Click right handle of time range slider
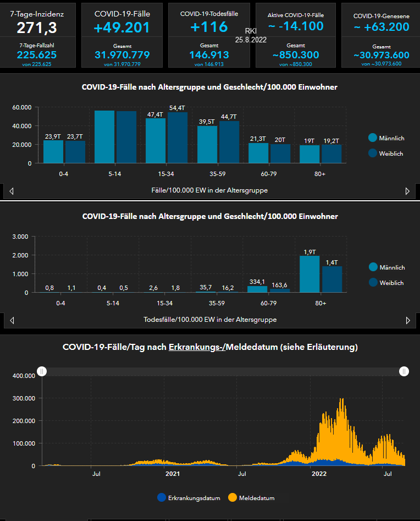Image resolution: width=420 pixels, height=521 pixels. tap(404, 371)
